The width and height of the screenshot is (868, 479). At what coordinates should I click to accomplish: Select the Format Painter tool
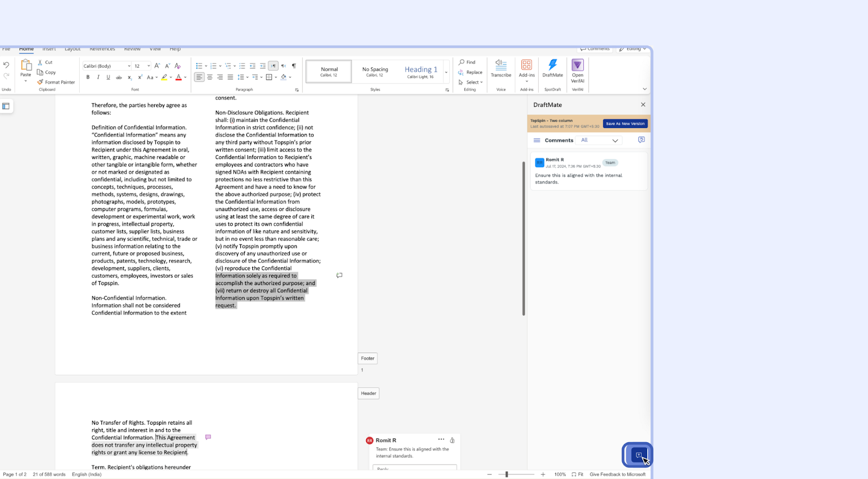[x=56, y=82]
